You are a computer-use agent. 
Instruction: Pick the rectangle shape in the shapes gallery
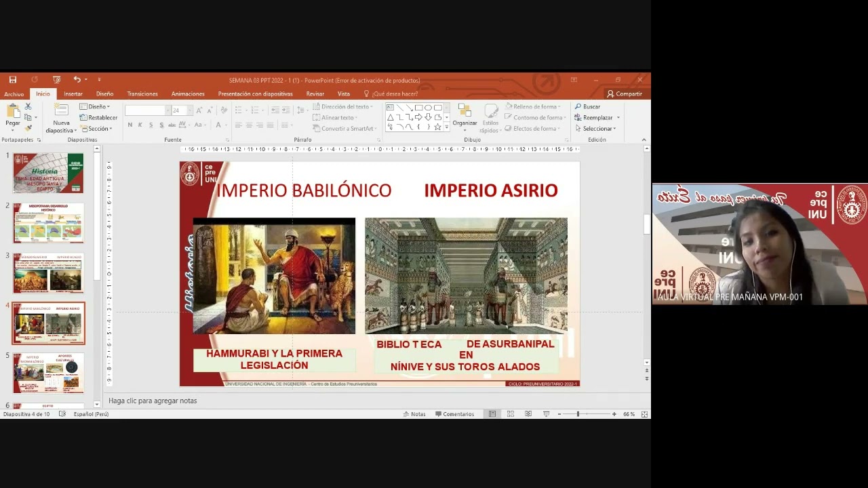tap(419, 108)
